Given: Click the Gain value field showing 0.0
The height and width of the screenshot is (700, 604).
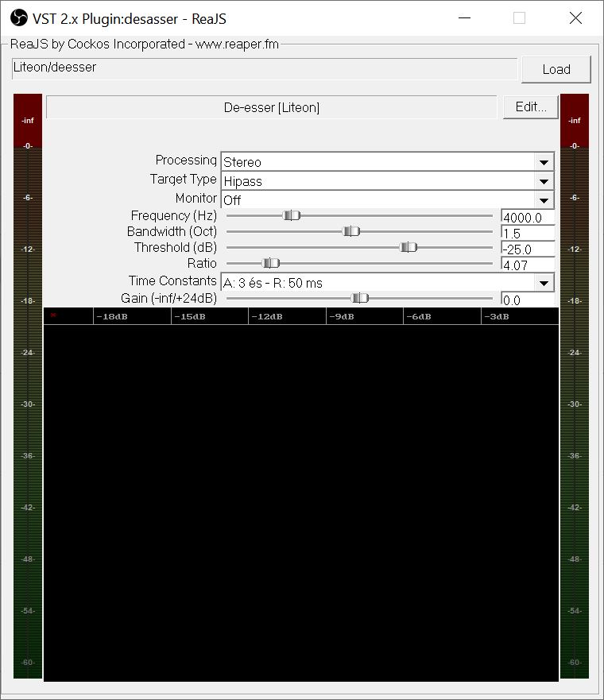Looking at the screenshot, I should (x=527, y=300).
